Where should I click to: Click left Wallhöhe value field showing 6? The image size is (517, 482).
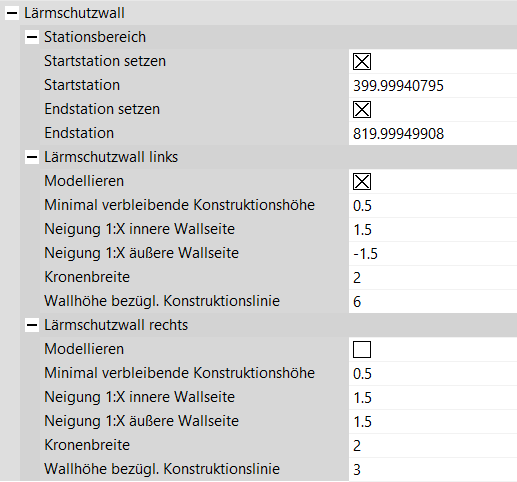point(433,301)
